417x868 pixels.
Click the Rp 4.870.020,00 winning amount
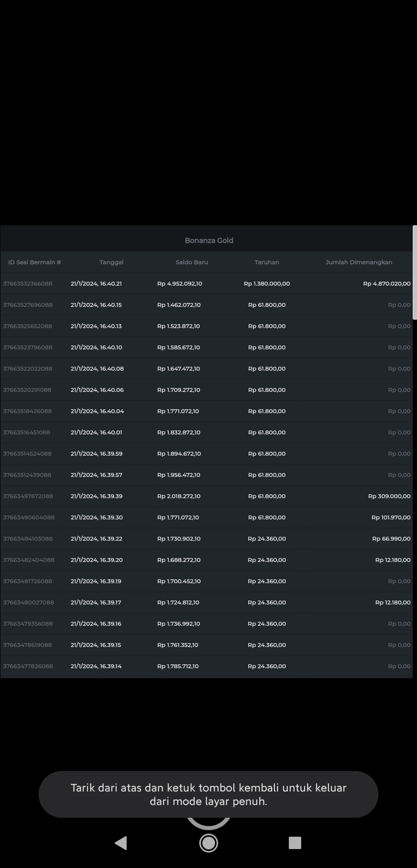coord(386,284)
